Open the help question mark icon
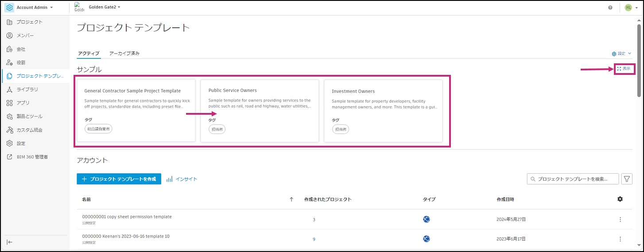644x252 pixels. [610, 8]
